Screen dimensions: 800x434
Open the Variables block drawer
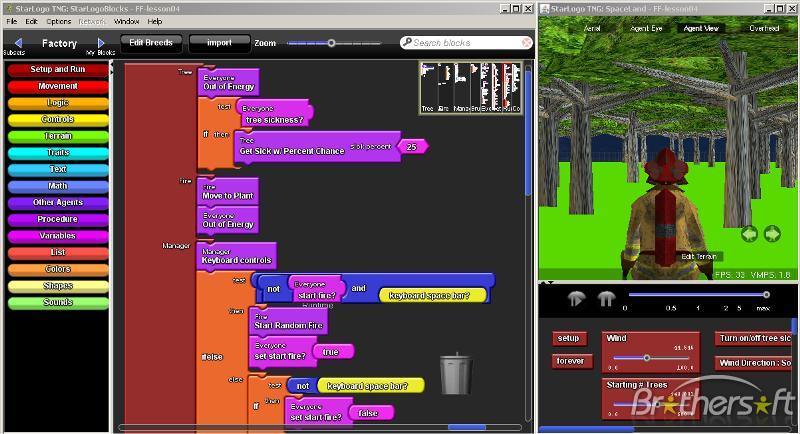coord(58,236)
